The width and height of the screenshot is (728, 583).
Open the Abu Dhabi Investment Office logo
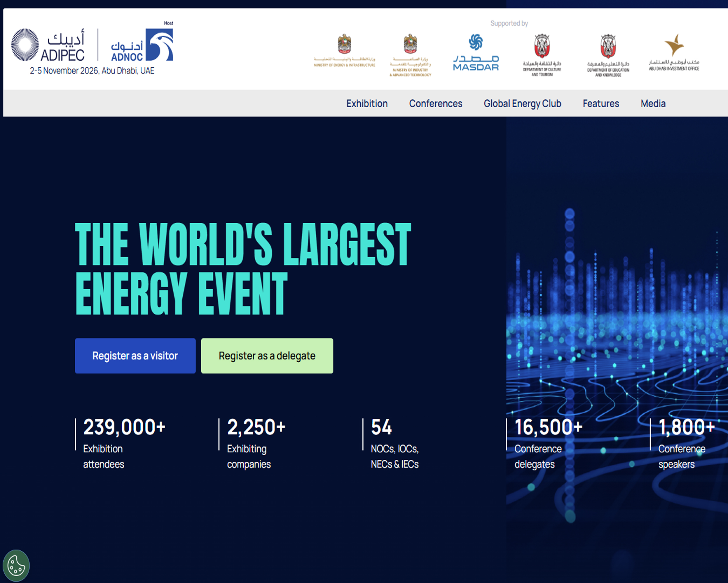[x=674, y=52]
